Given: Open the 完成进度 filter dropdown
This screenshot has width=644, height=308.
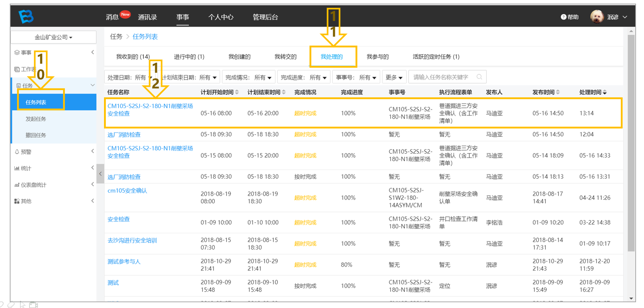Looking at the screenshot, I should pos(304,77).
